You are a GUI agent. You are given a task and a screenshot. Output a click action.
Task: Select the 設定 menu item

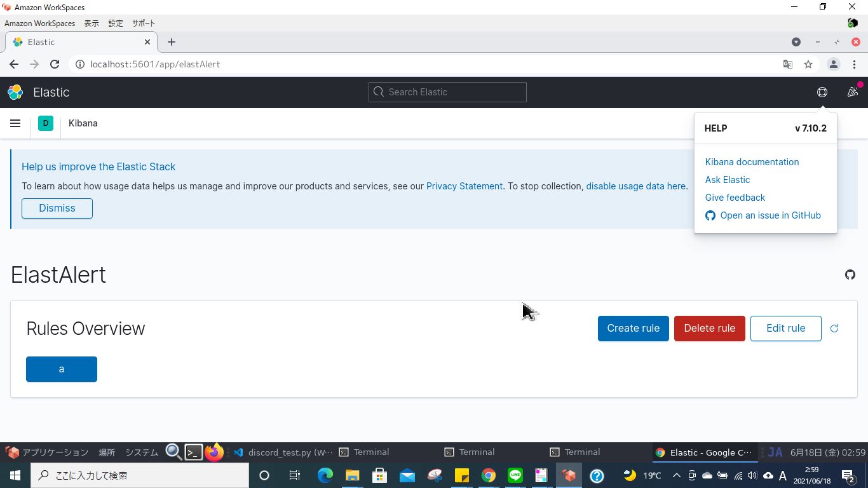[x=115, y=23]
